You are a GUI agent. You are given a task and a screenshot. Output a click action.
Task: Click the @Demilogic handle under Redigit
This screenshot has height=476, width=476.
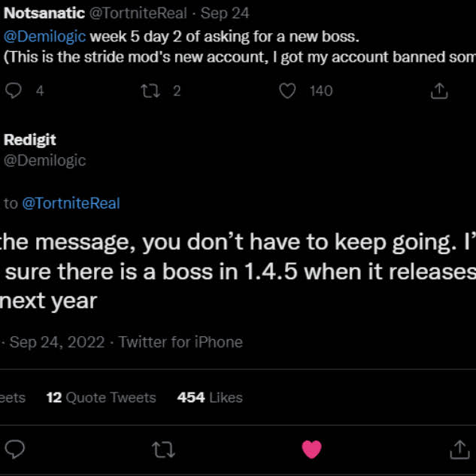click(x=45, y=160)
